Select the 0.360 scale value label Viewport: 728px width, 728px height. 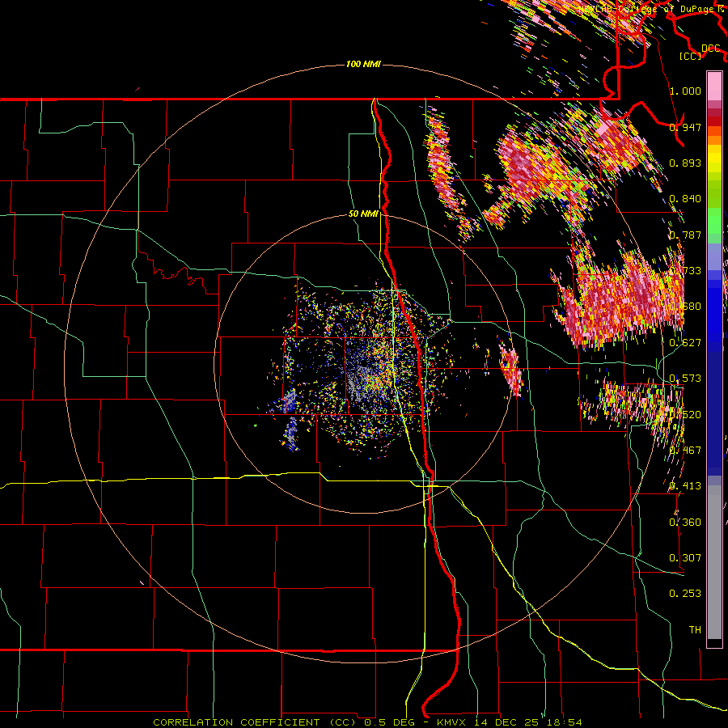[685, 523]
